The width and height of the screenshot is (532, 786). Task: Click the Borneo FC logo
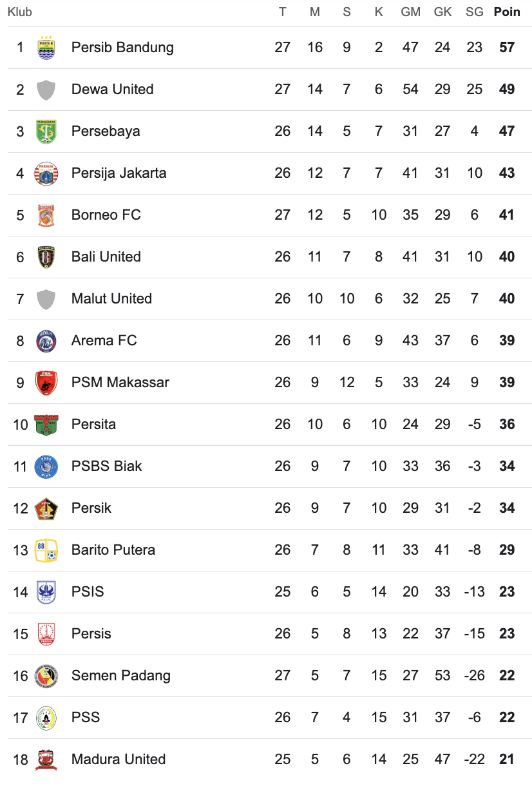point(46,215)
